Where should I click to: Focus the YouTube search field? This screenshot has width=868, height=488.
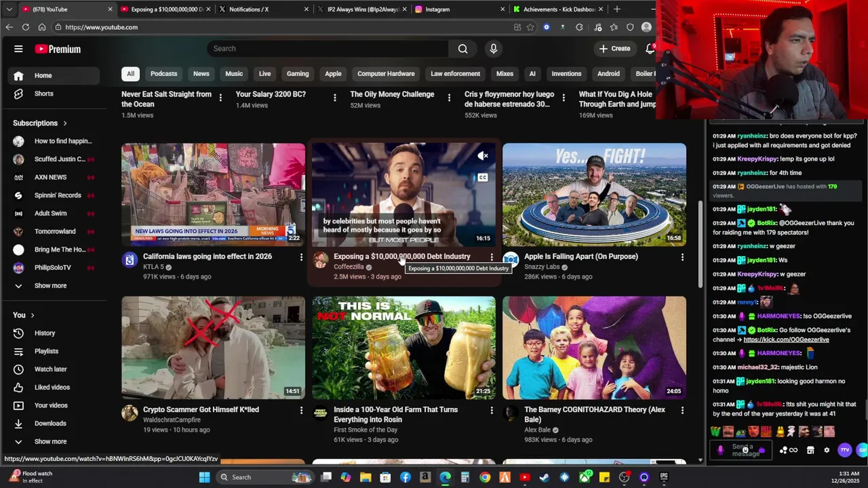click(328, 49)
